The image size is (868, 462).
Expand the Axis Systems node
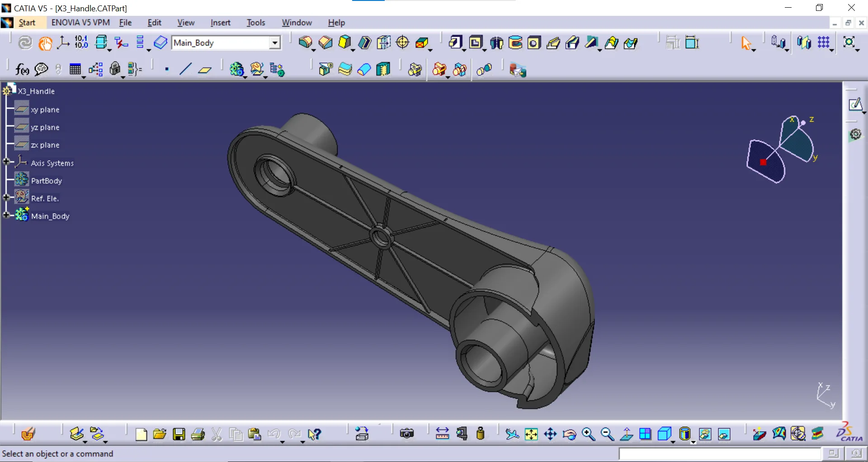6,162
